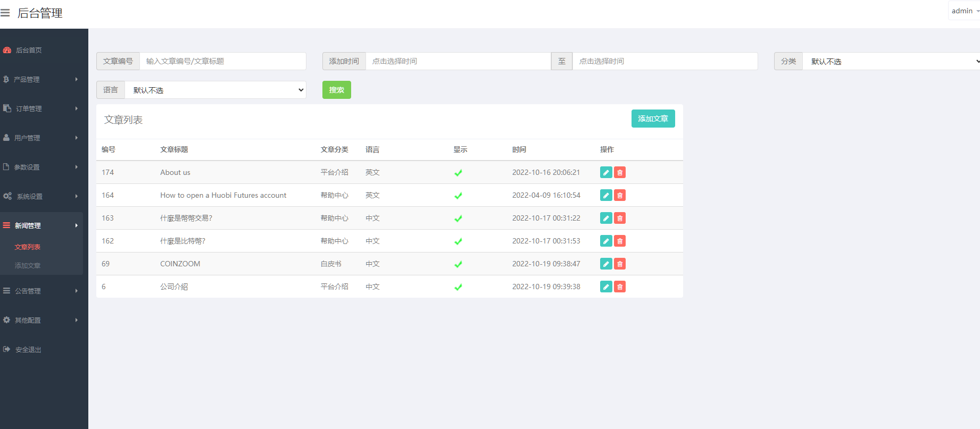
Task: Delete the 'About us' article
Action: point(620,172)
